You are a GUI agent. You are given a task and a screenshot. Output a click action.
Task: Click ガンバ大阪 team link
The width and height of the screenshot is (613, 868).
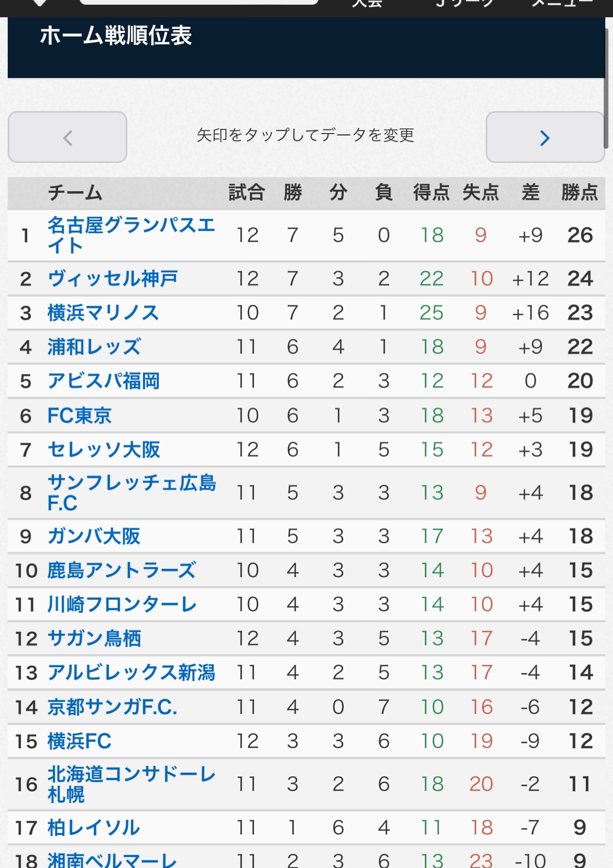(x=94, y=536)
